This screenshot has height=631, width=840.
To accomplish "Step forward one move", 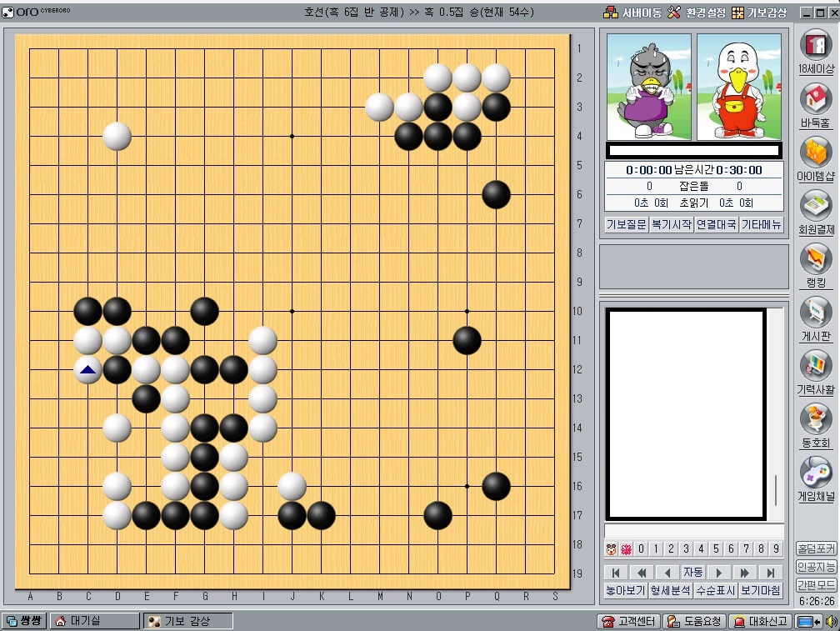I will pyautogui.click(x=719, y=573).
